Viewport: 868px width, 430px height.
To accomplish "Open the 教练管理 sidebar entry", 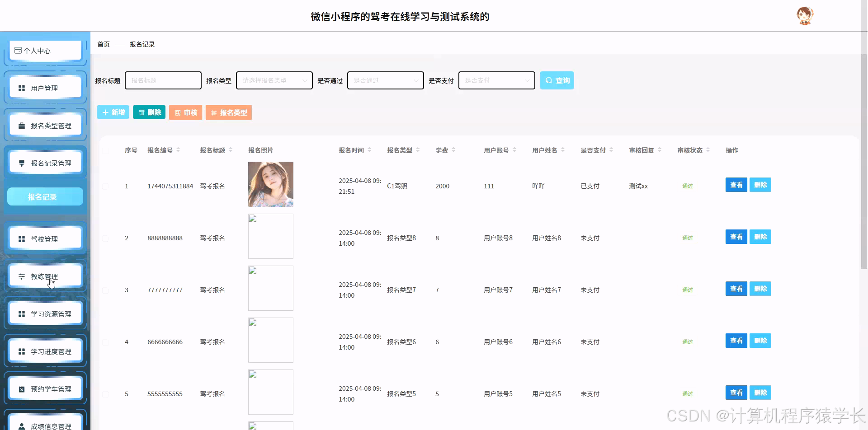I will pyautogui.click(x=44, y=276).
